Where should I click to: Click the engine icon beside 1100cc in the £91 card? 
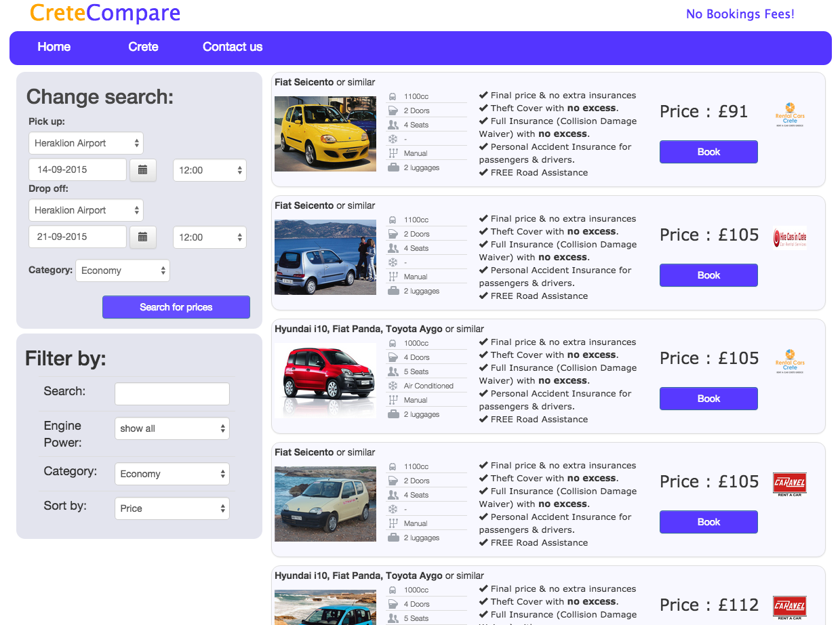click(393, 96)
